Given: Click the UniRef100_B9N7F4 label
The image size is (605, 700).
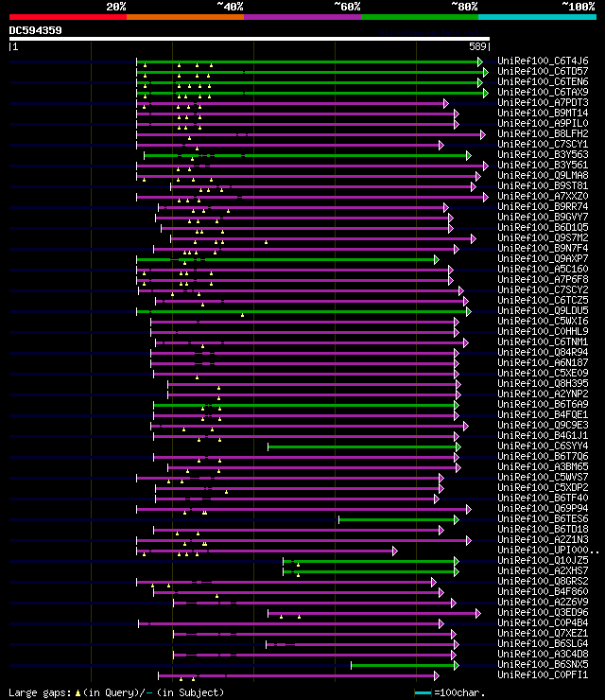Looking at the screenshot, I should pyautogui.click(x=543, y=248).
